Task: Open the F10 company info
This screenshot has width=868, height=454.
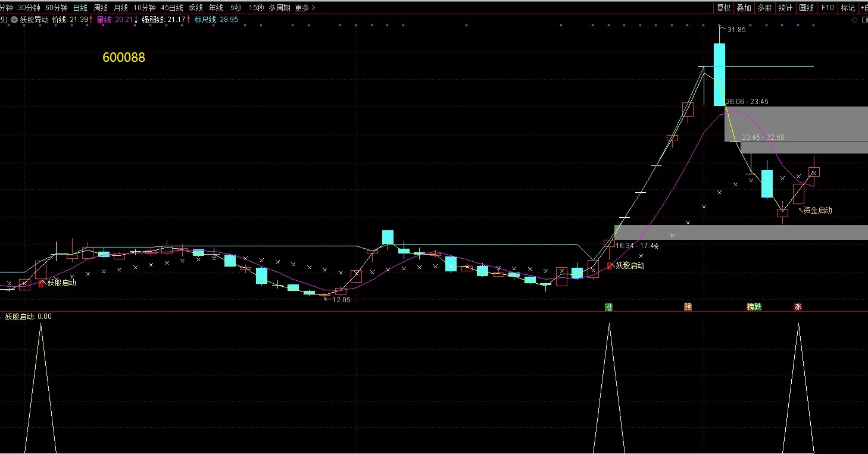Action: 827,8
